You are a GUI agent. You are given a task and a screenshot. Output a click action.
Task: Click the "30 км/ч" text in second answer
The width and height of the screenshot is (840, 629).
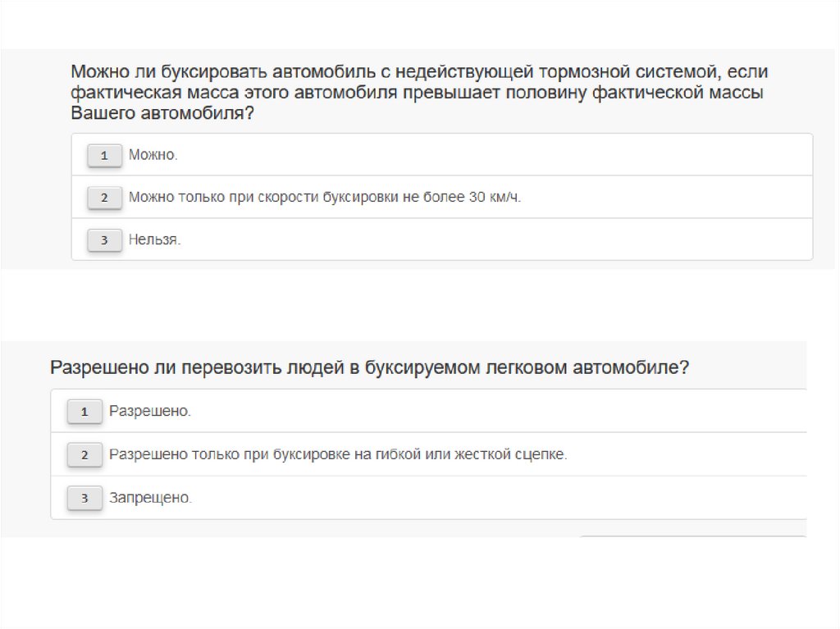coord(495,198)
